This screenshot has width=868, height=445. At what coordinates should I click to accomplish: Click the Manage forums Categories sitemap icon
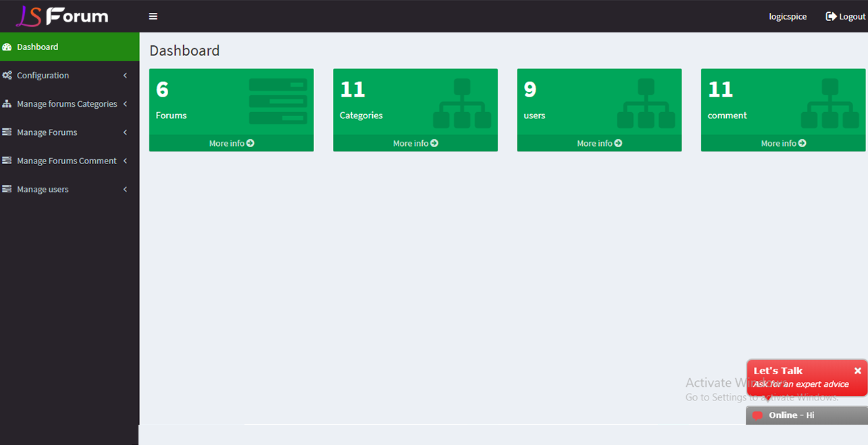coord(7,103)
